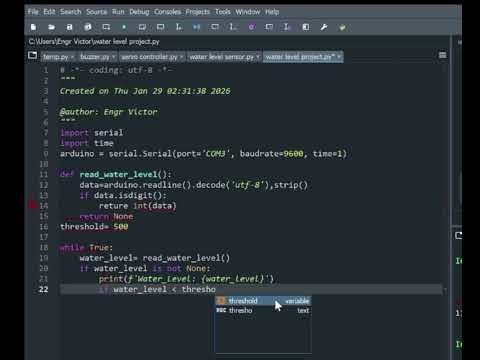Screen dimensions: 480x360
Task: Run current cell toolbar icon
Action: pyautogui.click(x=142, y=27)
